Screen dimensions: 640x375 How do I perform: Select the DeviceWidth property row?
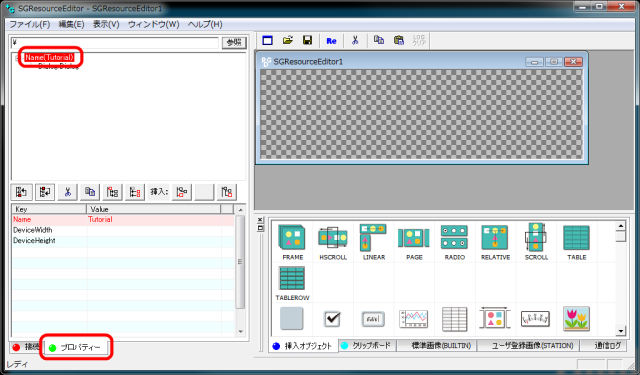(x=122, y=230)
